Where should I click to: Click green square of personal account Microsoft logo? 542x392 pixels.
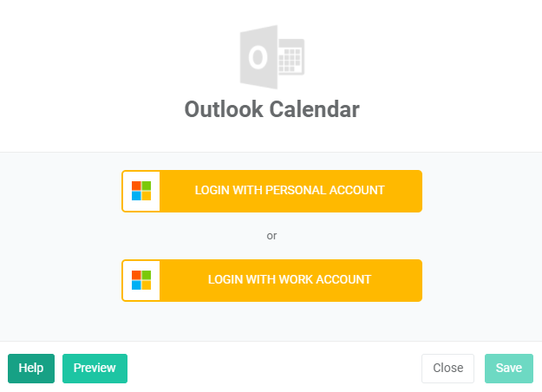pyautogui.click(x=147, y=186)
